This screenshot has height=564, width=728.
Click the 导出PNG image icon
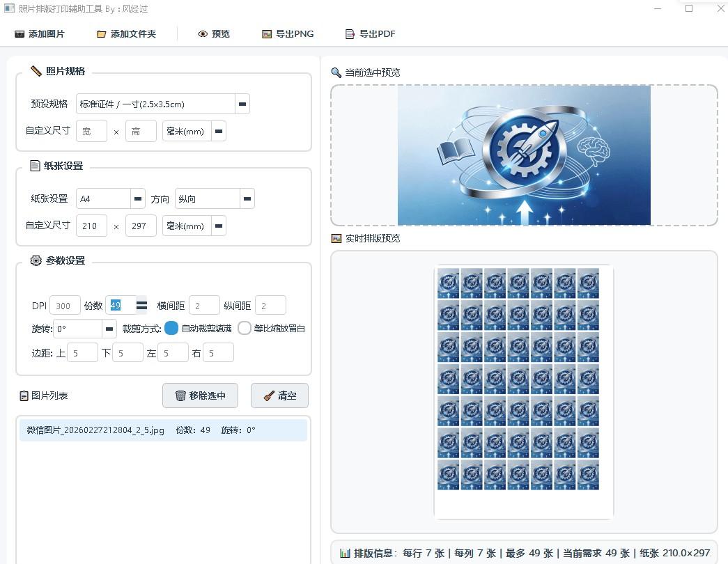coord(267,34)
